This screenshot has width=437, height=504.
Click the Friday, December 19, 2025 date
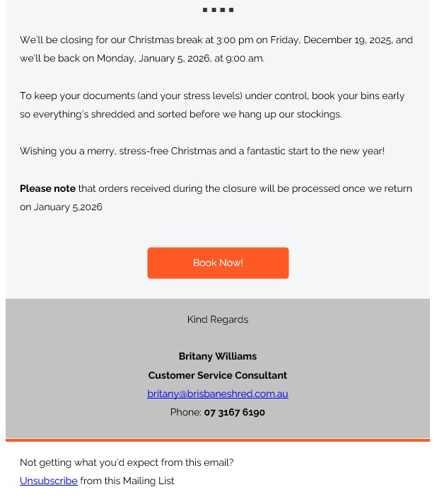click(330, 40)
